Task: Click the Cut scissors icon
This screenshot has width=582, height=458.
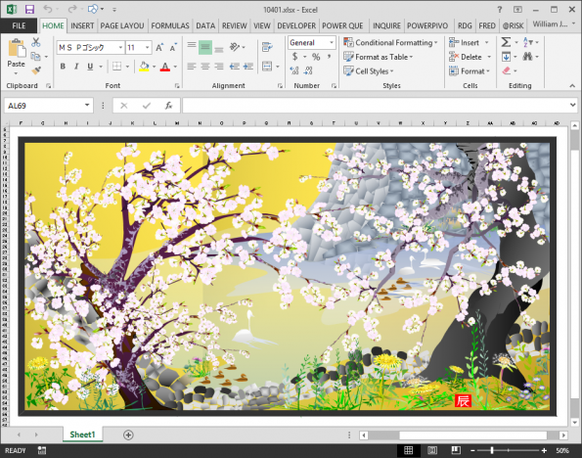Action: point(36,42)
